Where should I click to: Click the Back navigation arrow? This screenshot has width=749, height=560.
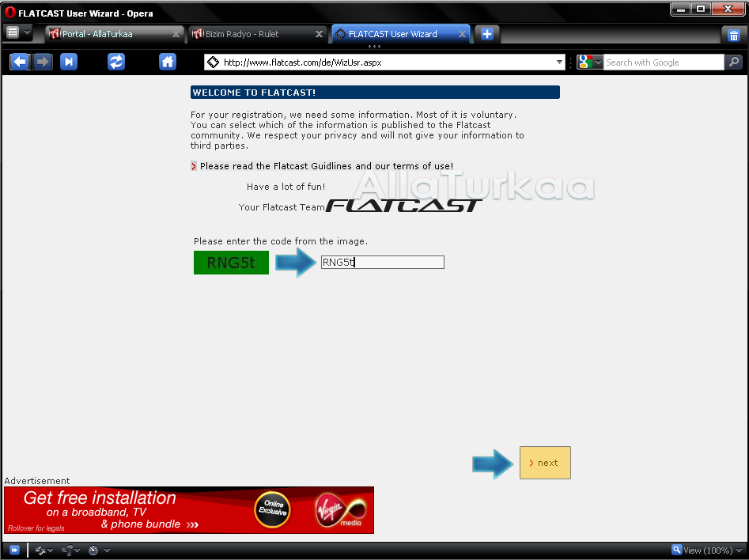click(19, 62)
